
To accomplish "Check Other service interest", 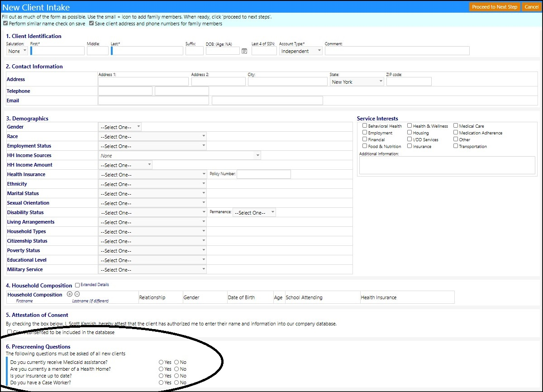I will [456, 139].
